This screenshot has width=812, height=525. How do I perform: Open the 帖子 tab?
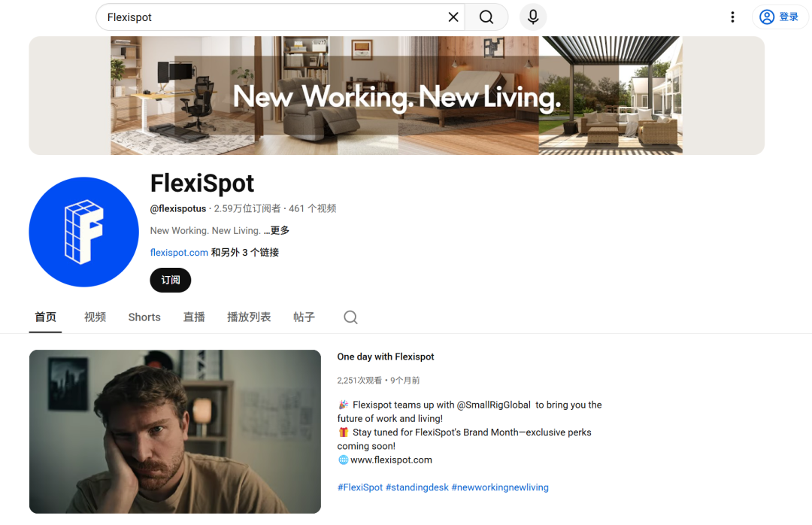point(304,317)
